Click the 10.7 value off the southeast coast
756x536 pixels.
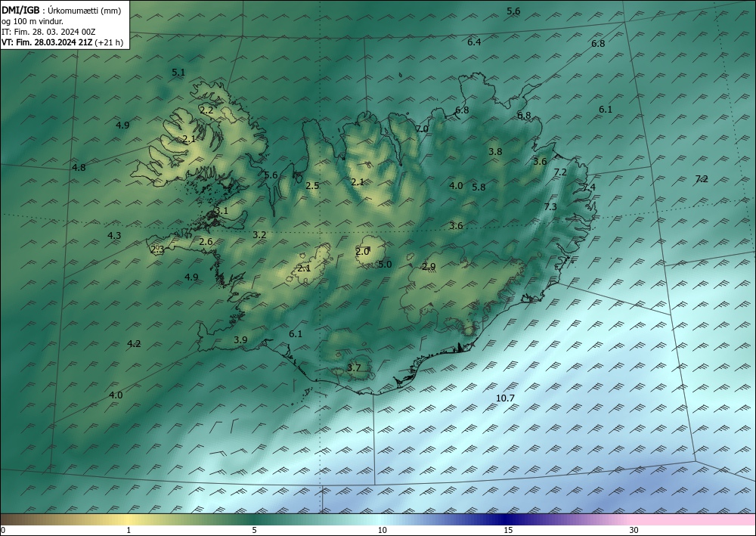coord(505,398)
